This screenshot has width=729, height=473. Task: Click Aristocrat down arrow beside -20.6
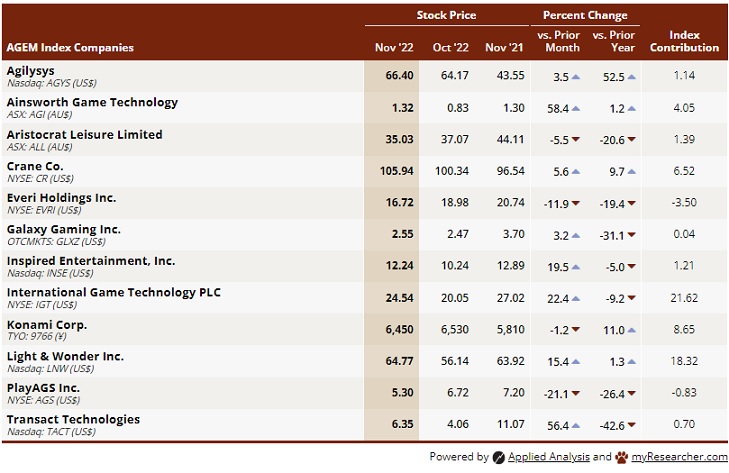point(631,140)
